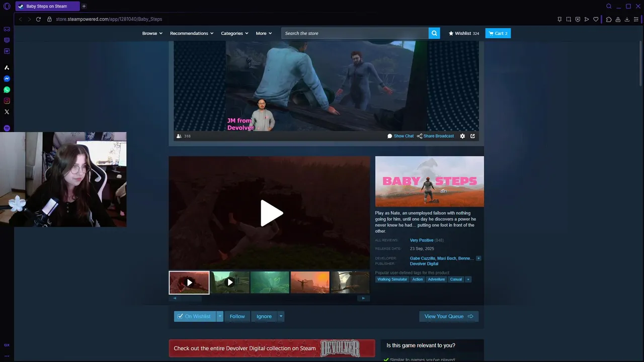The height and width of the screenshot is (362, 644).
Task: Open the Wishlist 324 link
Action: [x=464, y=33]
